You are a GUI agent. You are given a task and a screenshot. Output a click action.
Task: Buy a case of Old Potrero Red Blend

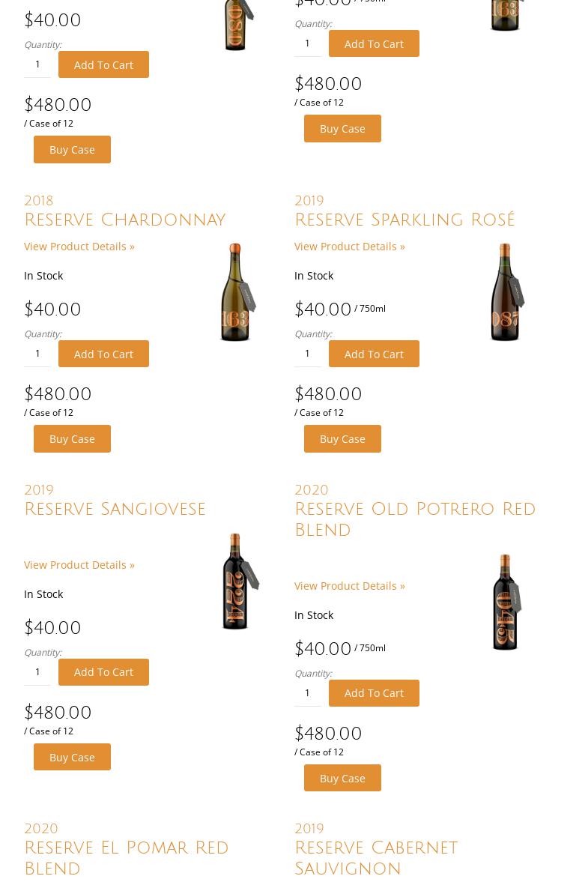click(342, 778)
